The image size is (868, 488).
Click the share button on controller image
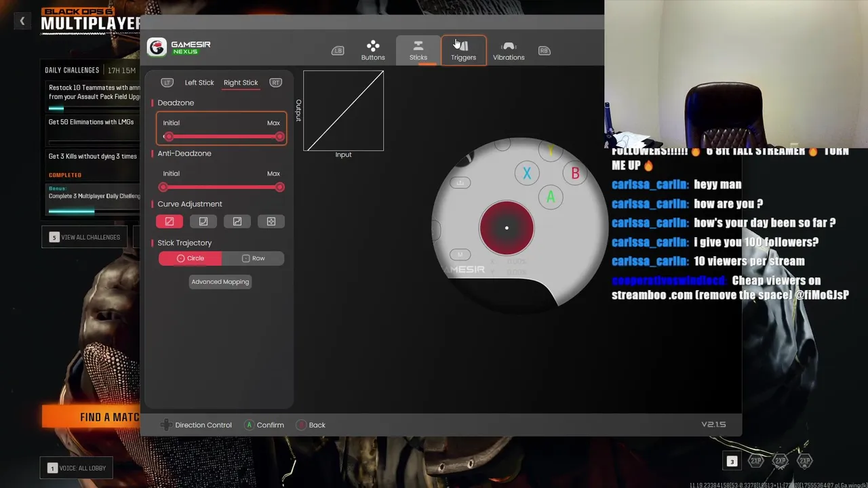460,183
